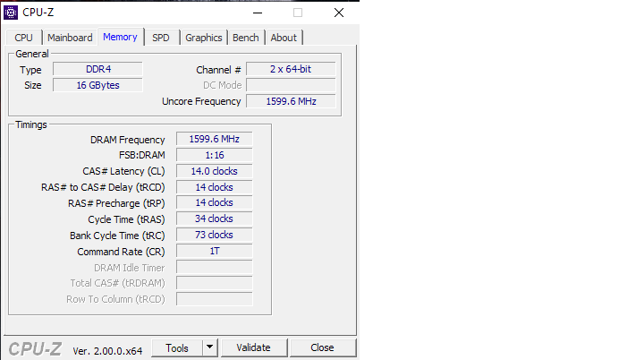644x360 pixels.
Task: Click the CAS# Latency 14.0 clocks value
Action: 215,171
